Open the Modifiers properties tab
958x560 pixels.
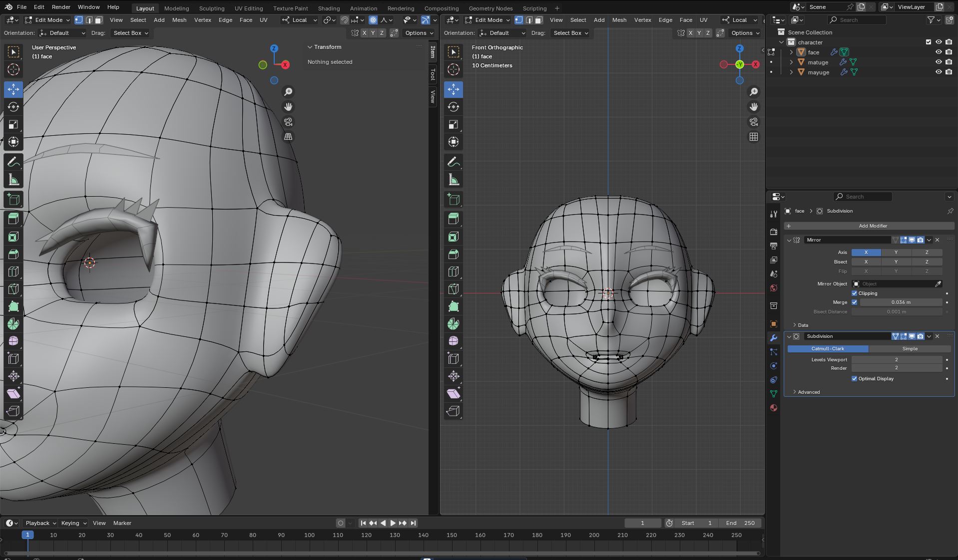pyautogui.click(x=774, y=338)
